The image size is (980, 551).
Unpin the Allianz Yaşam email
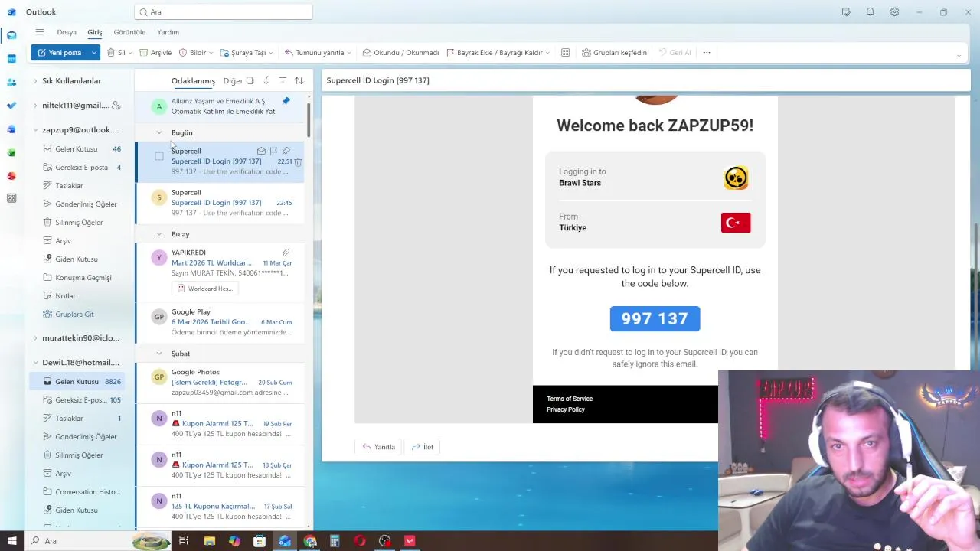pyautogui.click(x=286, y=101)
